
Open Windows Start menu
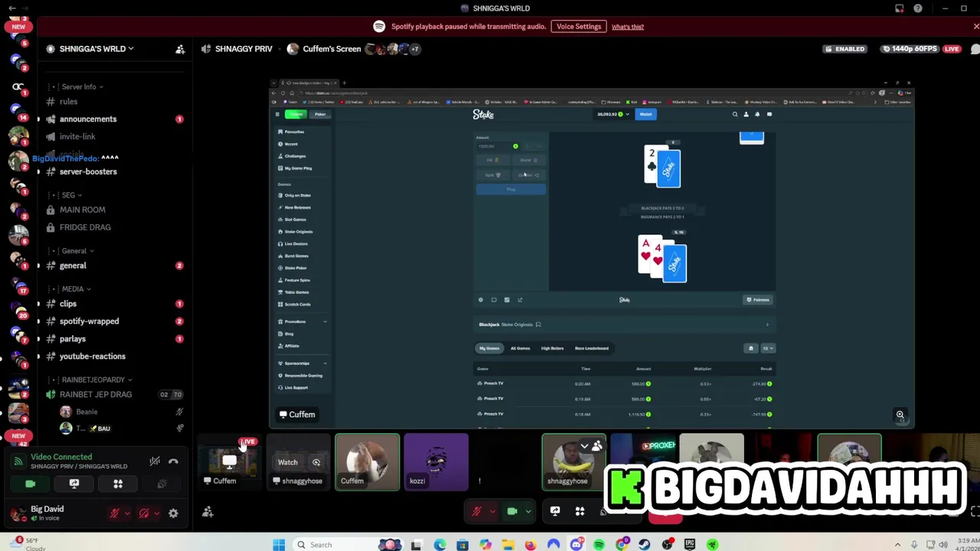(279, 545)
